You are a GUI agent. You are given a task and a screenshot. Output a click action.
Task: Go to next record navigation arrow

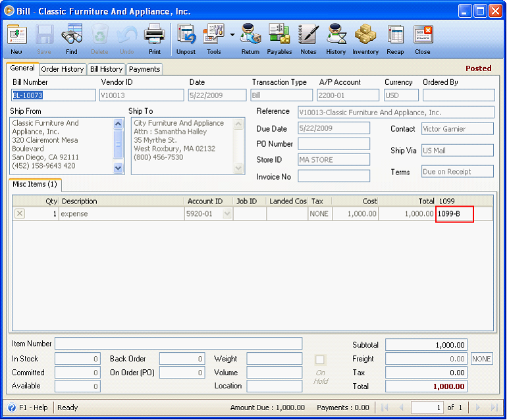pos(478,407)
